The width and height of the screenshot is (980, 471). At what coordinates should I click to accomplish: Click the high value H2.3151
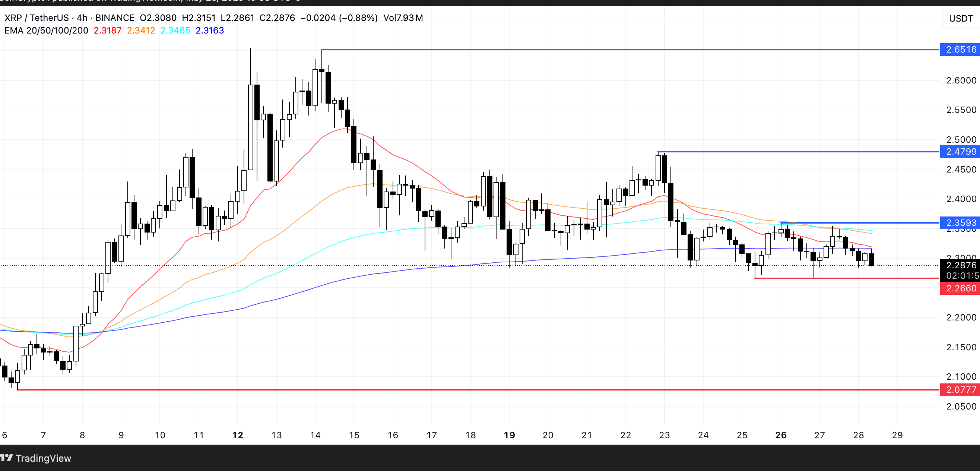[199, 18]
